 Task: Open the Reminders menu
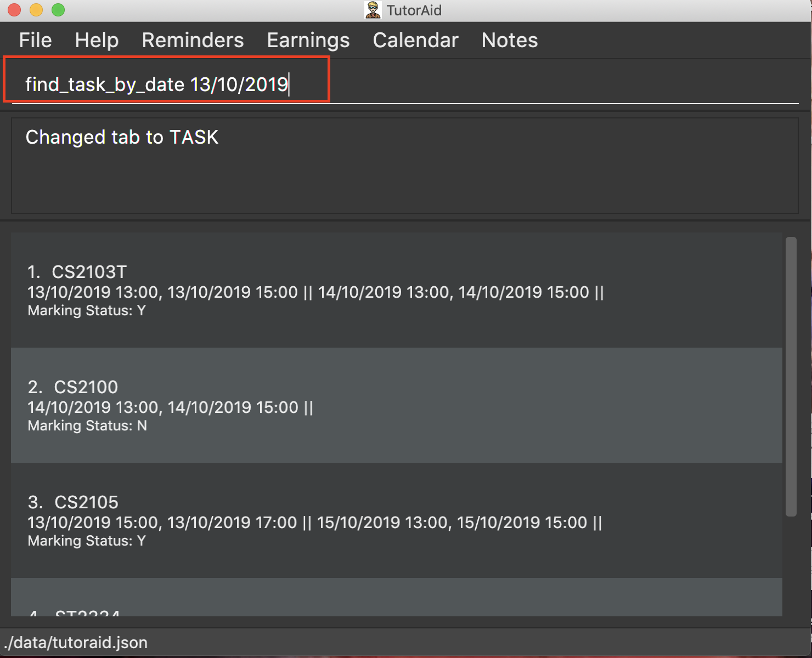193,40
